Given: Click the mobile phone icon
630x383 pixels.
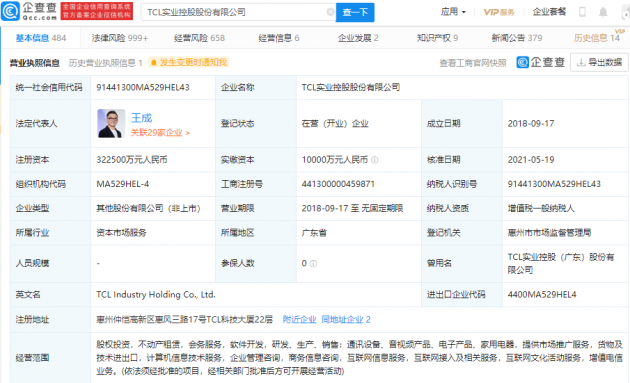Looking at the screenshot, I should [x=582, y=12].
